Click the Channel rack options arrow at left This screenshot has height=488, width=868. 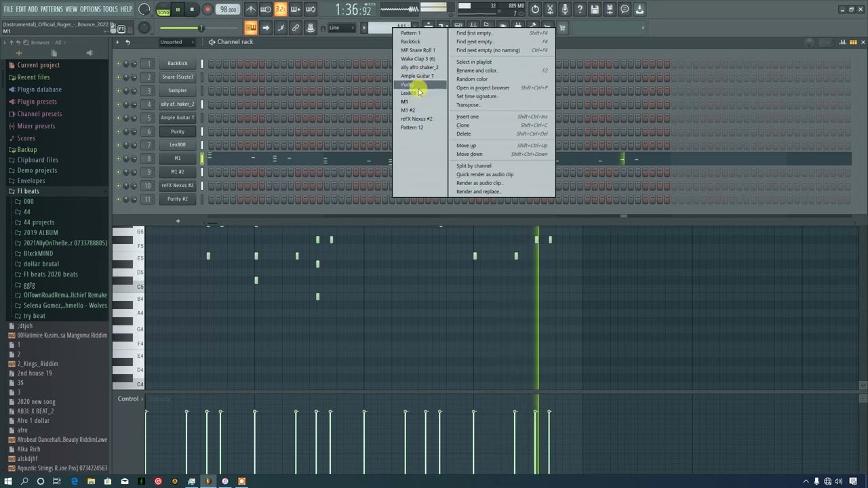point(117,42)
